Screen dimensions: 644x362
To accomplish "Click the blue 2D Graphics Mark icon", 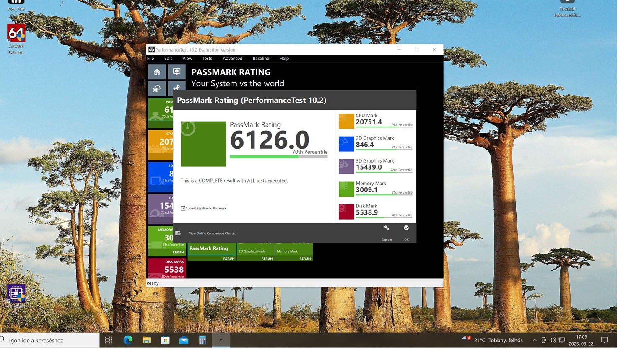I will pyautogui.click(x=346, y=144).
